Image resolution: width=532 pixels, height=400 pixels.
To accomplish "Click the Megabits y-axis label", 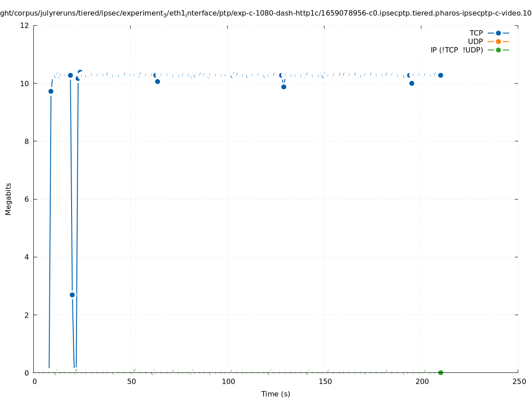I will (x=8, y=199).
